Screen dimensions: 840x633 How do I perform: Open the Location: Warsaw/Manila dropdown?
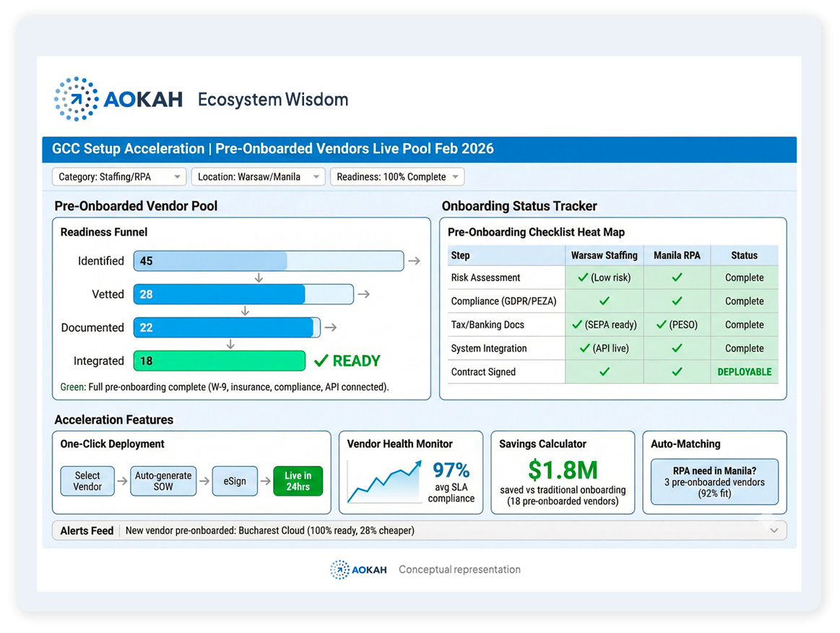tap(259, 177)
